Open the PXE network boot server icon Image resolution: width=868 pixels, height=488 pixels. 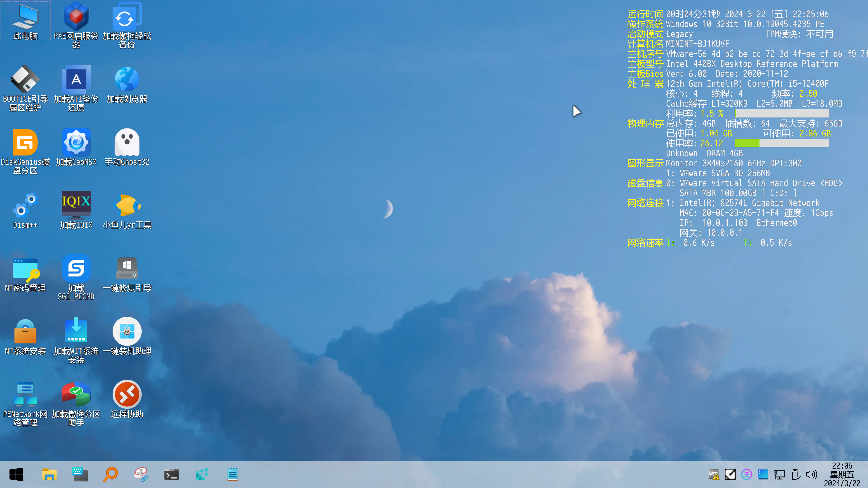76,17
